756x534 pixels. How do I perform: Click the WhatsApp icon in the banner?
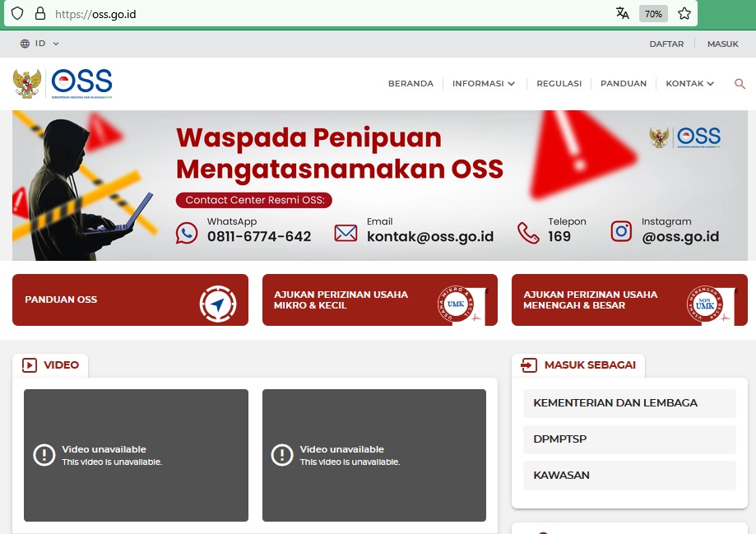(x=187, y=233)
